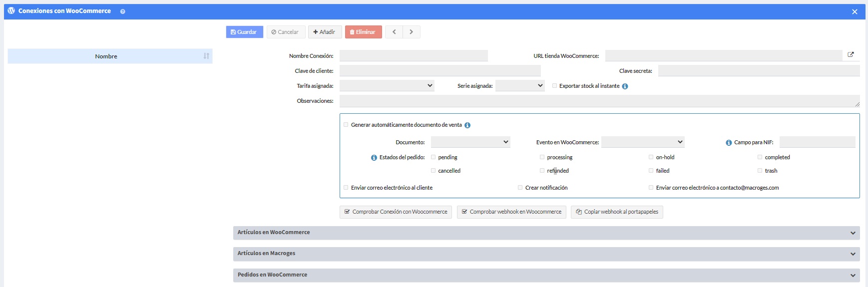Open Evento en WooCommerce dropdown

coord(643,142)
